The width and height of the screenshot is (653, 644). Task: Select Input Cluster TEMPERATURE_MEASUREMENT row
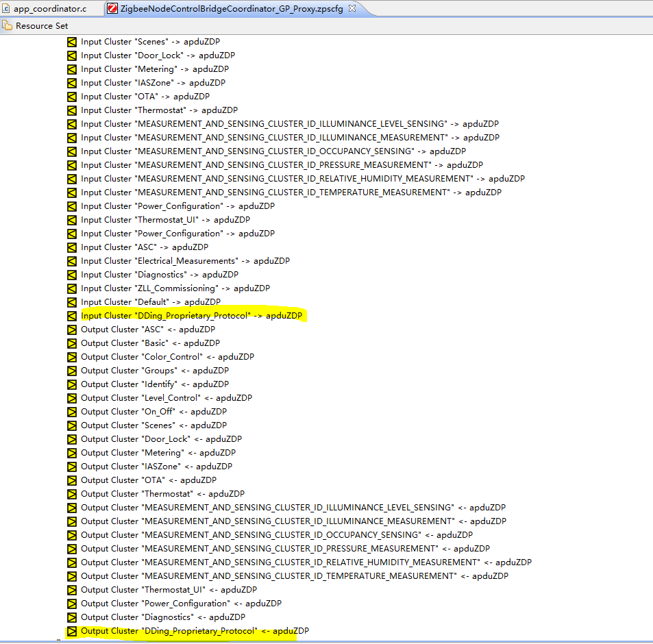(x=284, y=193)
